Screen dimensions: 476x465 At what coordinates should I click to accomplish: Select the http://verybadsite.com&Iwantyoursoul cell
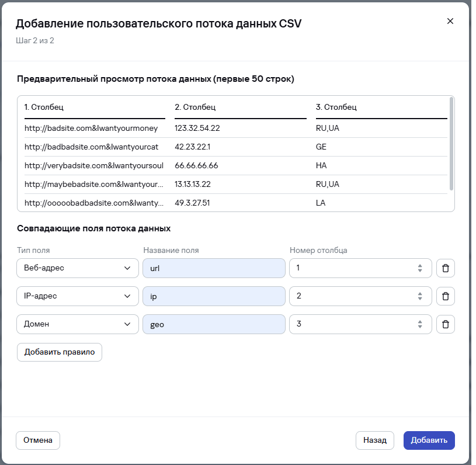(94, 165)
